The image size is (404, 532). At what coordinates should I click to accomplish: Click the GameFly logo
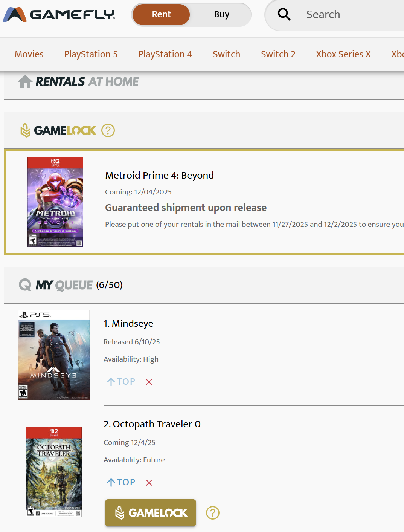pyautogui.click(x=59, y=15)
